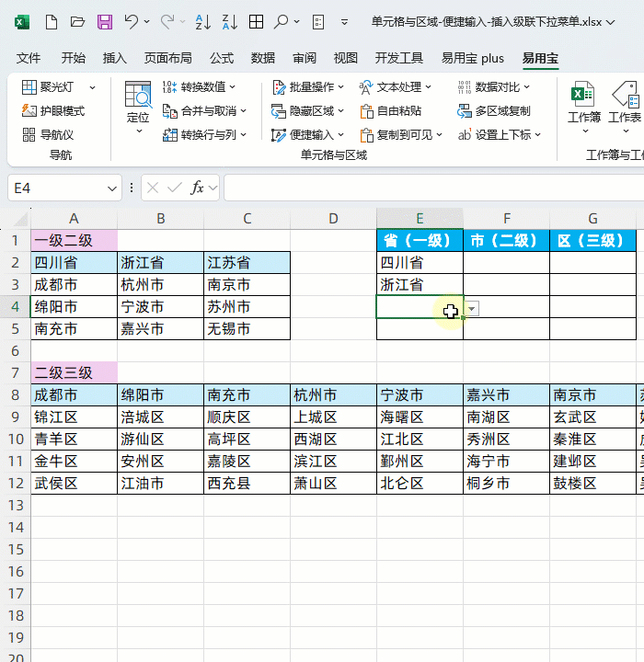
Task: Switch to the 视图 tab
Action: (x=346, y=58)
